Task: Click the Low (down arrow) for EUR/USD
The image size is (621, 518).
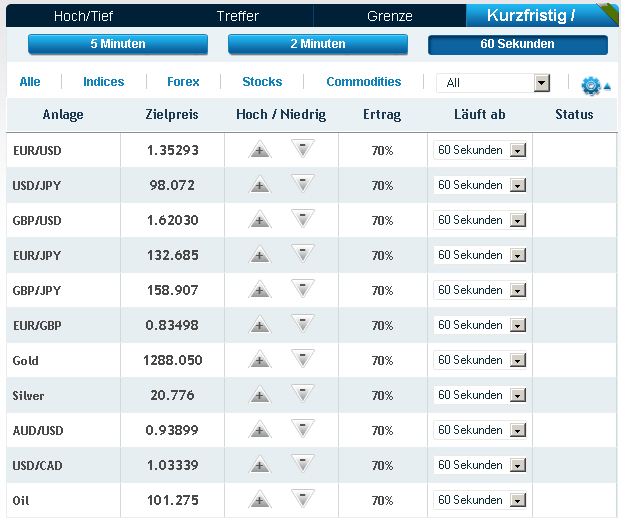Action: tap(303, 149)
